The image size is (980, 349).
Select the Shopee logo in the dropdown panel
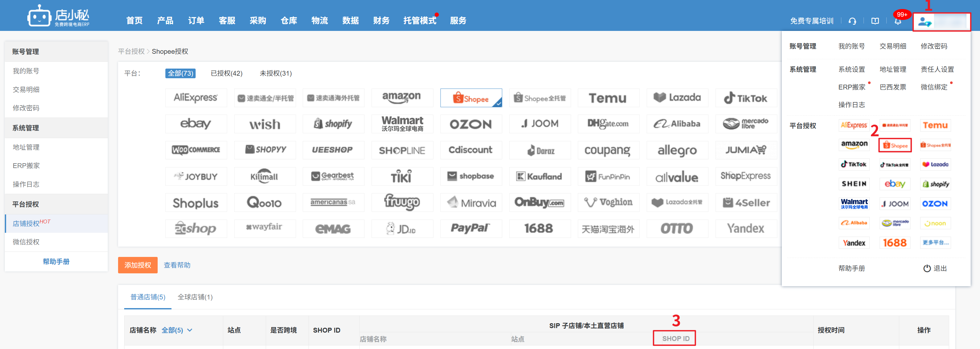(x=895, y=146)
